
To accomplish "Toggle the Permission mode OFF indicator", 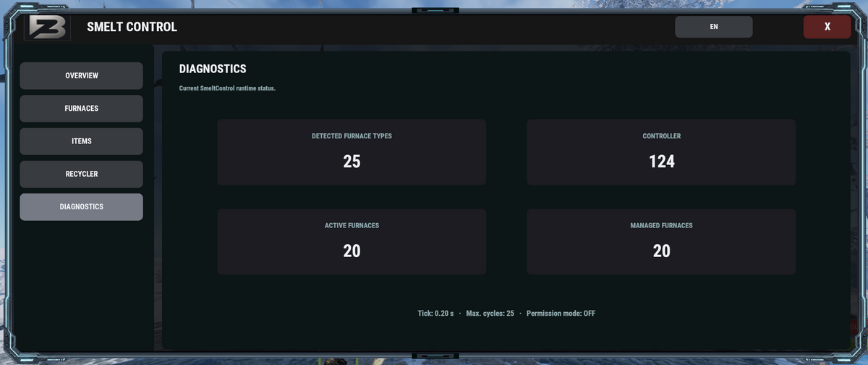I will pyautogui.click(x=561, y=314).
